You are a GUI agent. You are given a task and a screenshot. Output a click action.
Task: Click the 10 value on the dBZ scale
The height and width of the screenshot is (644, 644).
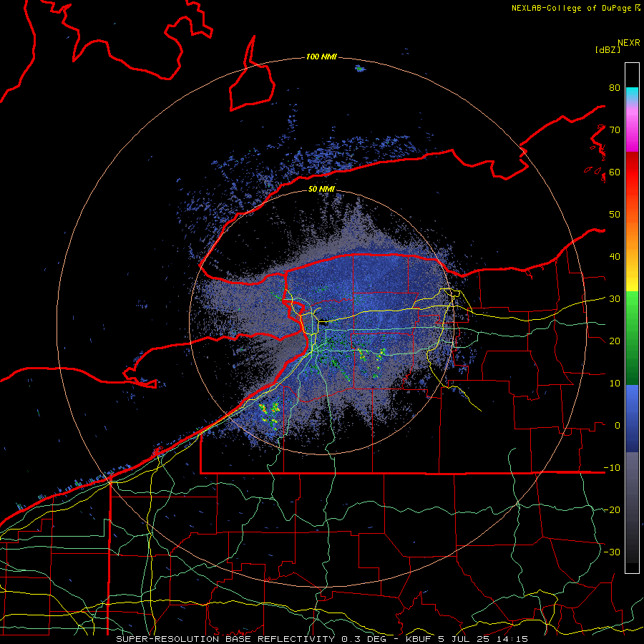[615, 384]
